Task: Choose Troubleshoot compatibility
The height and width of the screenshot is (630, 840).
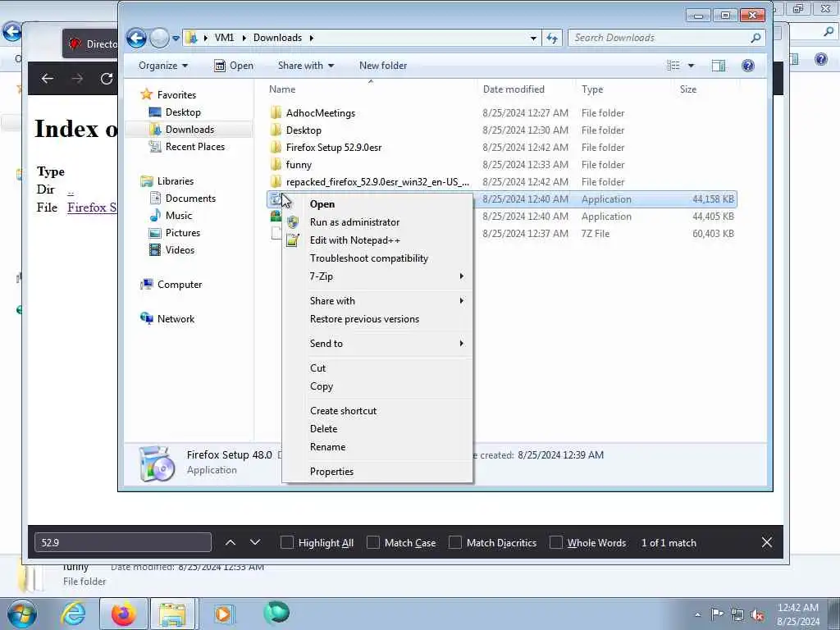Action: 377,258
